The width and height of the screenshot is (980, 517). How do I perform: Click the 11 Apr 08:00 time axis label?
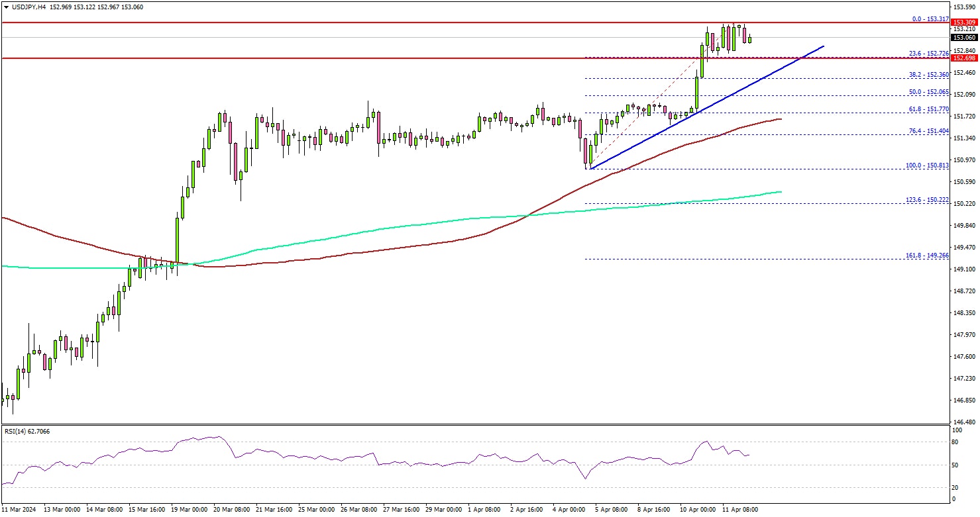(739, 510)
